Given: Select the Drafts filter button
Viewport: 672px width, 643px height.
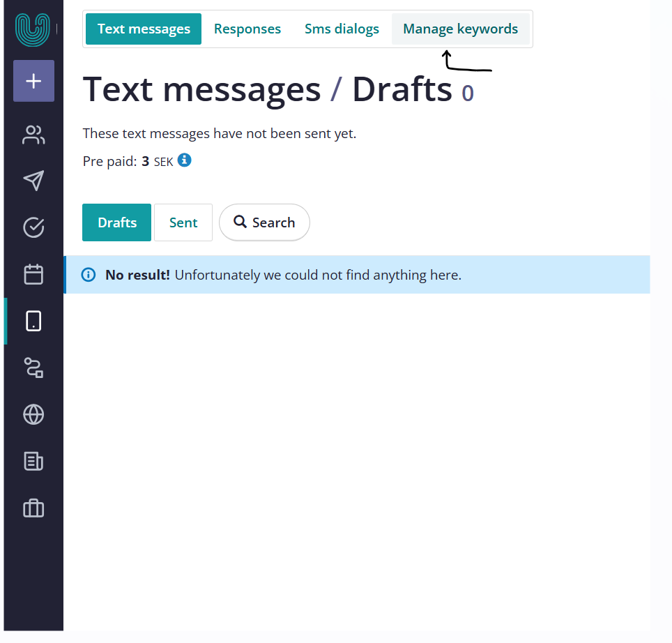Looking at the screenshot, I should (x=116, y=222).
